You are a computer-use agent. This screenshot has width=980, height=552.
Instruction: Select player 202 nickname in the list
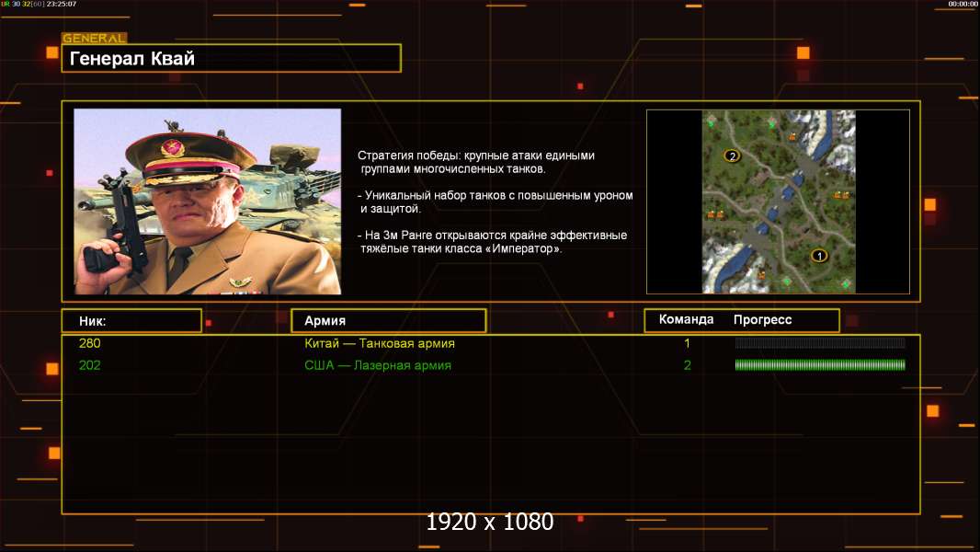coord(90,365)
